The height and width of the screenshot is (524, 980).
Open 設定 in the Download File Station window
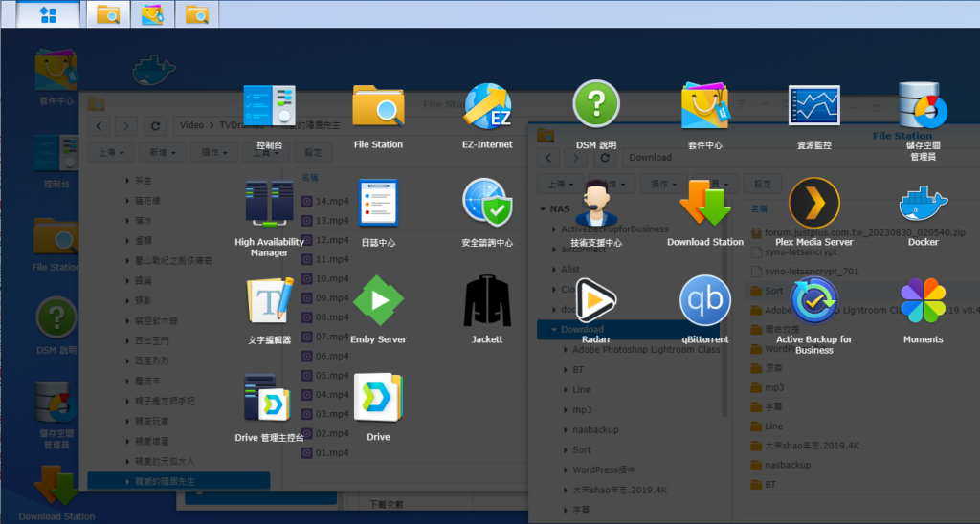pos(763,185)
